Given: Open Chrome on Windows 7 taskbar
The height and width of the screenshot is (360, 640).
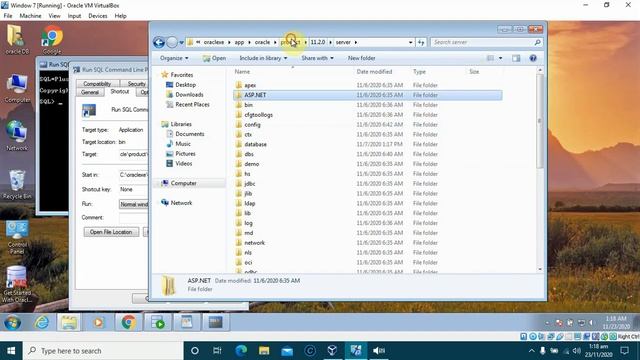Looking at the screenshot, I should [128, 322].
